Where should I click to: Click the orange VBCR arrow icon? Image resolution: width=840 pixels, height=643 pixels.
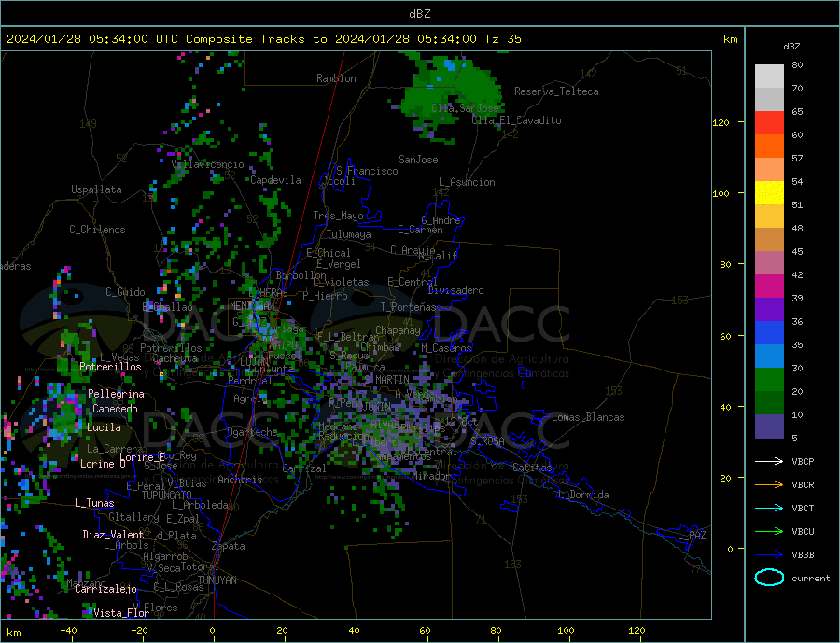(x=769, y=484)
